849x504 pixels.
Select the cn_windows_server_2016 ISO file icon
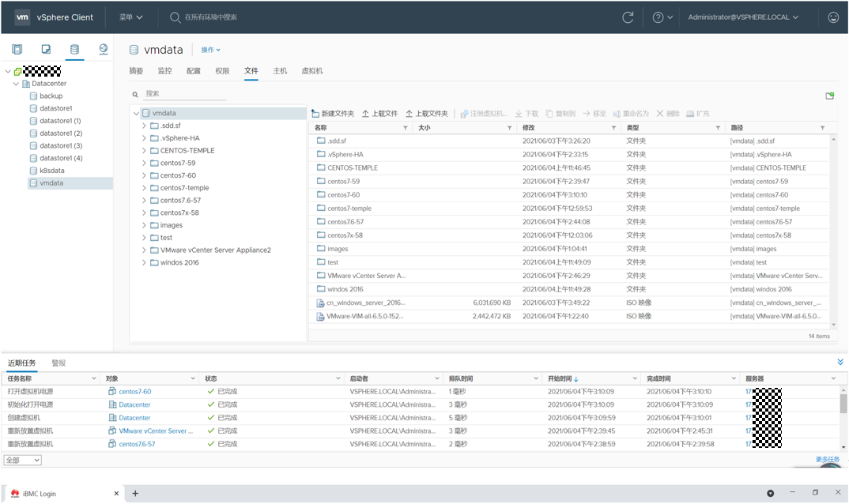pos(320,303)
